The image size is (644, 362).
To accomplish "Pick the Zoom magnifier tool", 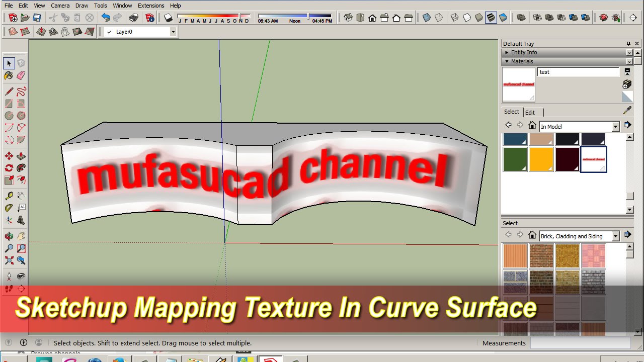I will click(9, 248).
